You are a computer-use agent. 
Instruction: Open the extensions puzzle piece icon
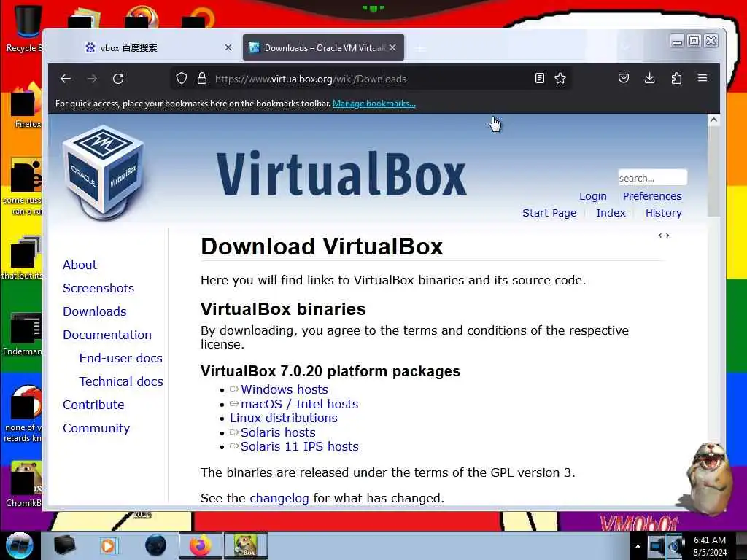(676, 78)
